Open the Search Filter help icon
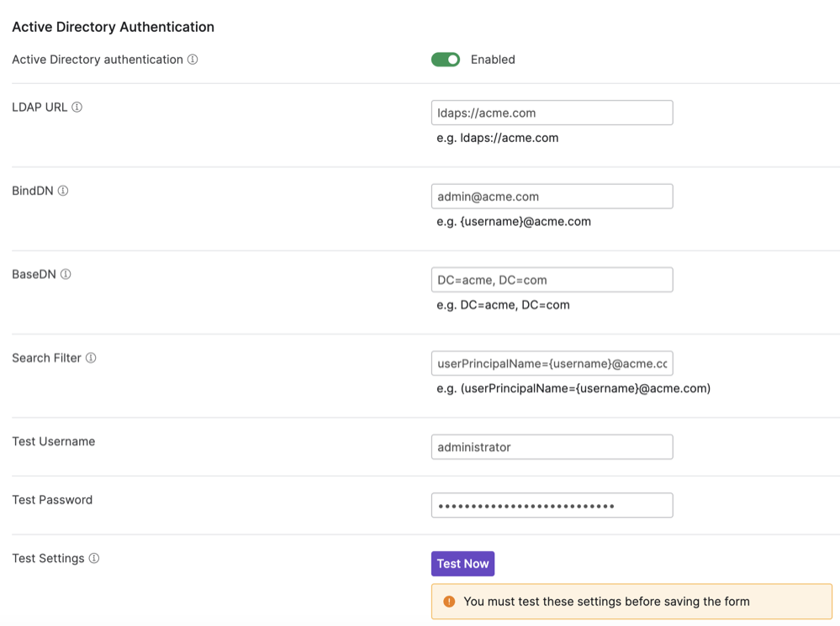Viewport: 840px width, 626px height. coord(89,357)
